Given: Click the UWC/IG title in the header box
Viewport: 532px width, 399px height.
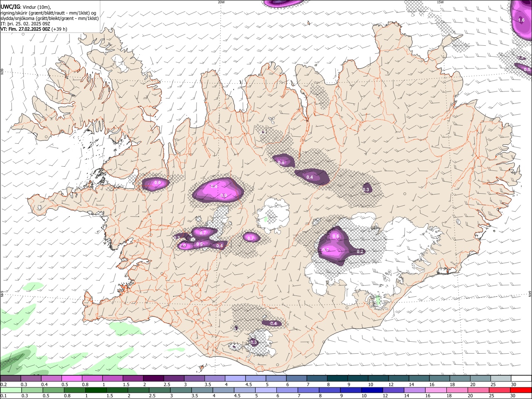Looking at the screenshot, I should click(10, 6).
